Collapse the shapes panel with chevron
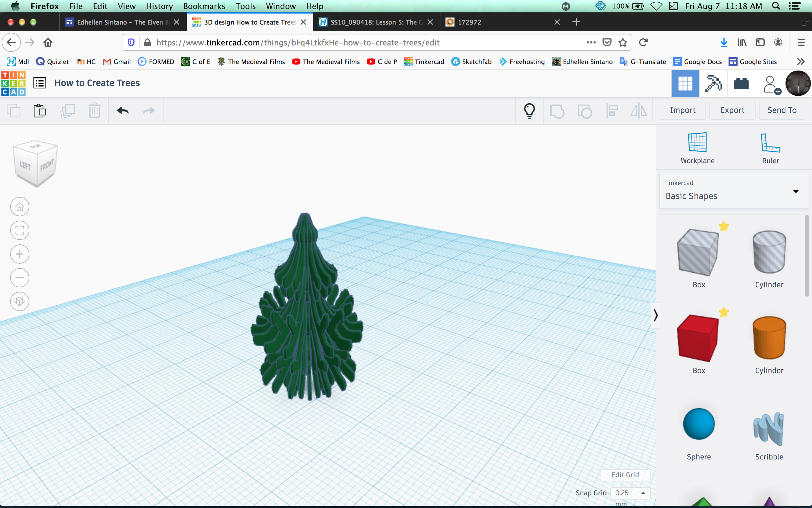 click(655, 315)
